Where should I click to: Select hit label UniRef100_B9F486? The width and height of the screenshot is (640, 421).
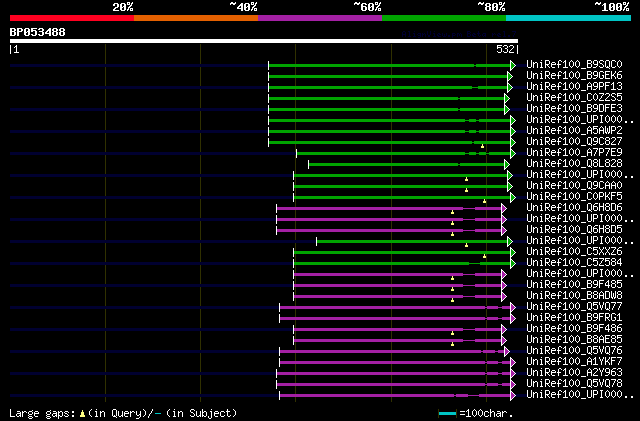pos(574,329)
